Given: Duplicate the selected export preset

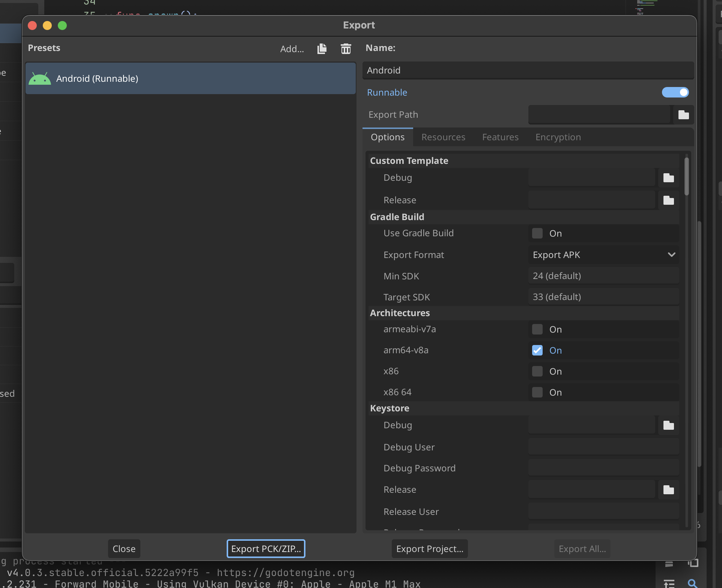Looking at the screenshot, I should pyautogui.click(x=322, y=49).
